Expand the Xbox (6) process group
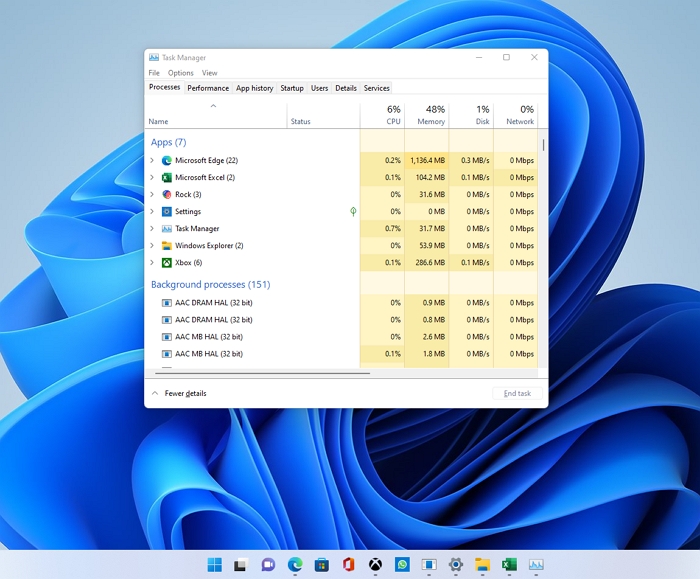 152,262
